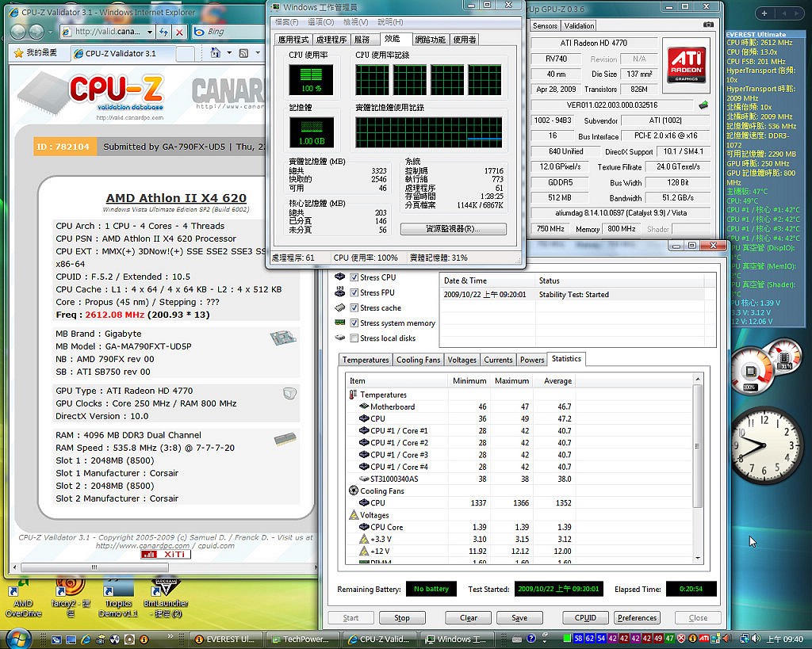Click the IE home icon
Screen dimensions: 812x649
coord(216,53)
